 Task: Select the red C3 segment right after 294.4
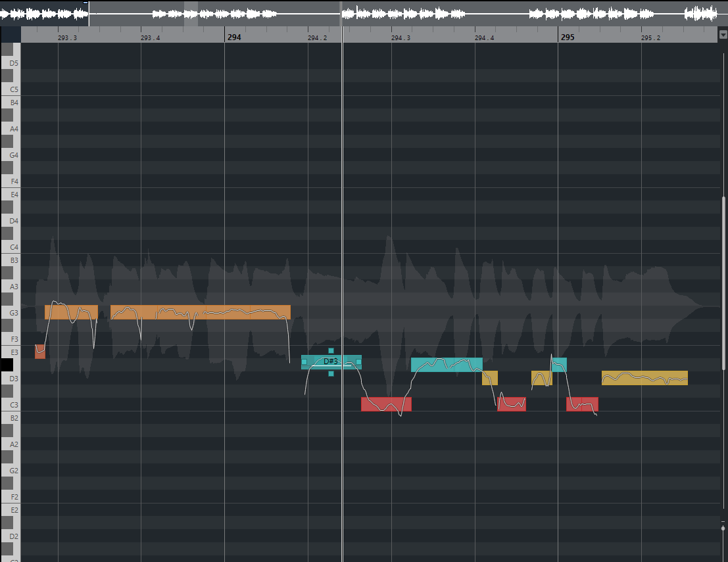512,404
